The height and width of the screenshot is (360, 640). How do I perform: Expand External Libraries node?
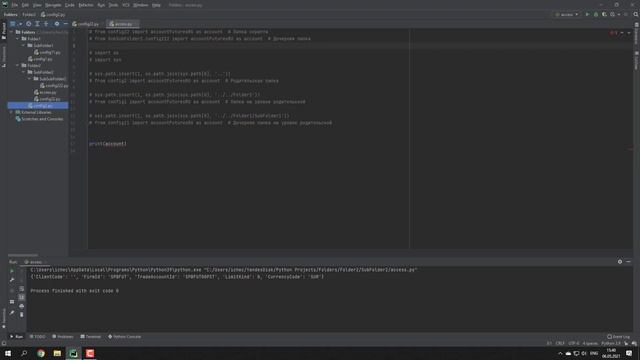[11, 112]
